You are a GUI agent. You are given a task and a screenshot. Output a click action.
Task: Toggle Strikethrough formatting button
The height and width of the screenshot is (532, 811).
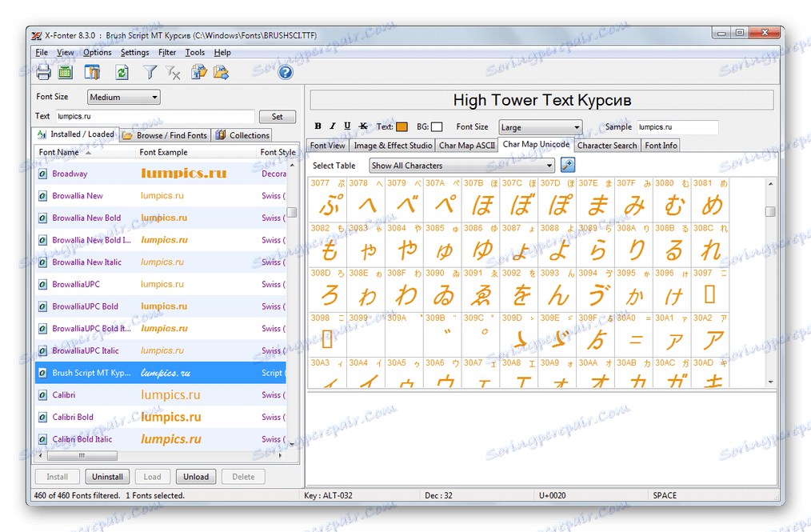[363, 126]
